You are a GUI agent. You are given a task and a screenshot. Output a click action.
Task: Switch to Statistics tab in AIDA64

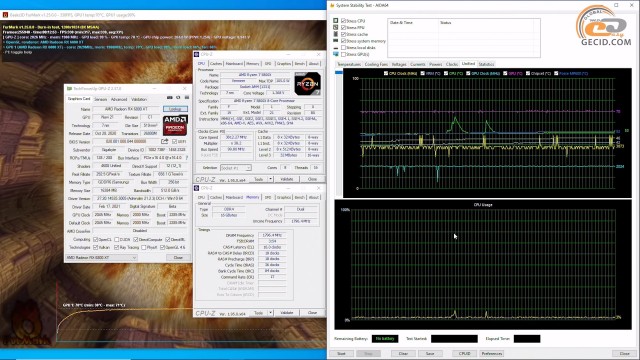(x=486, y=64)
